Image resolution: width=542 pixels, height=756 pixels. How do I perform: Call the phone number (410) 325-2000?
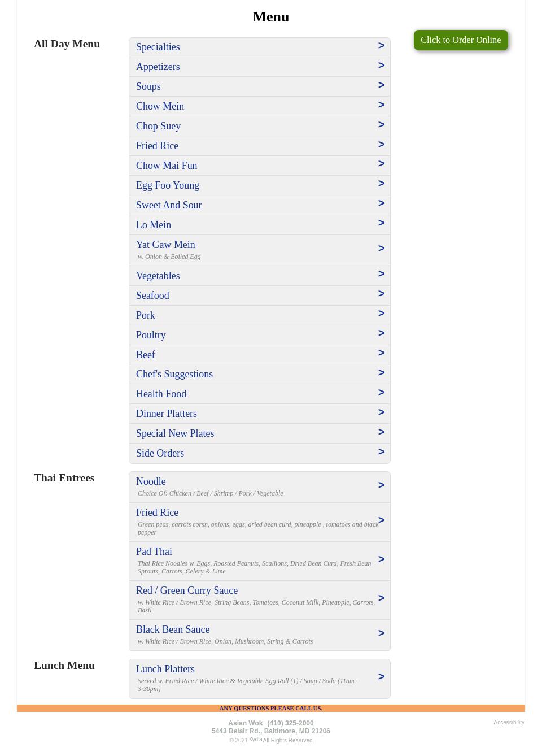290,723
